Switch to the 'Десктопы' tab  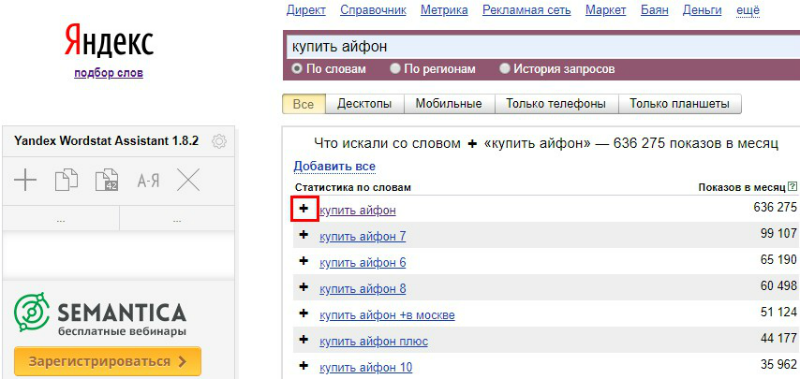point(365,104)
